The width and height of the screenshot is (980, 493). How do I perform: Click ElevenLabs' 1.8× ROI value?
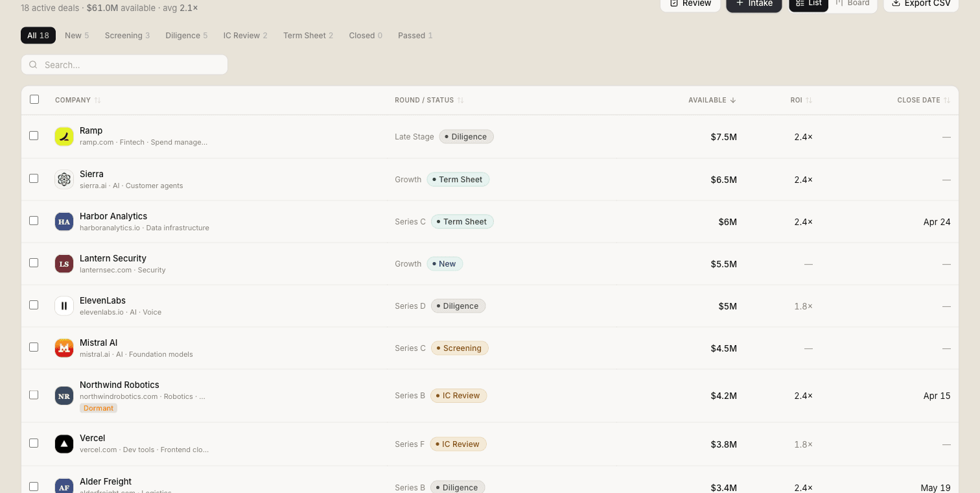click(804, 306)
